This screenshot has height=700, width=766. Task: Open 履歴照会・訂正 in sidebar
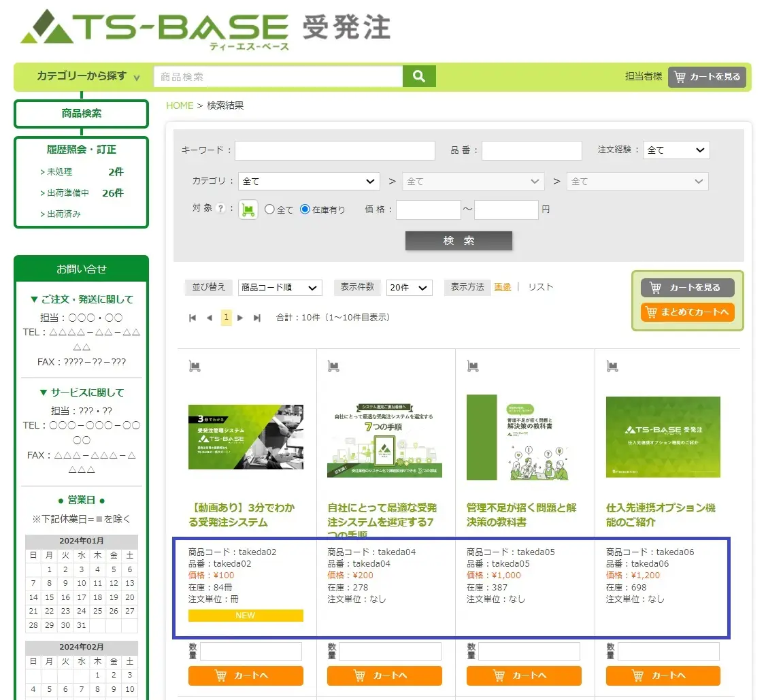81,150
